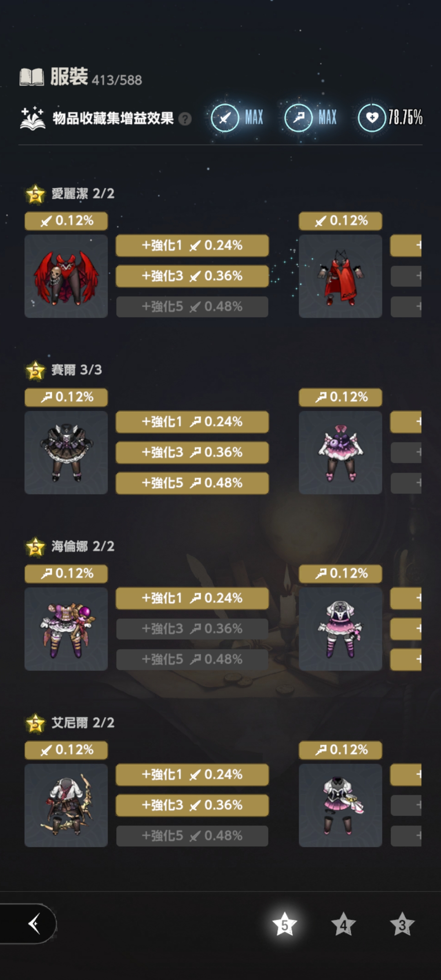This screenshot has height=980, width=441.
Task: Tap the 5-star badge beside 愛麗潔
Action: tap(36, 194)
